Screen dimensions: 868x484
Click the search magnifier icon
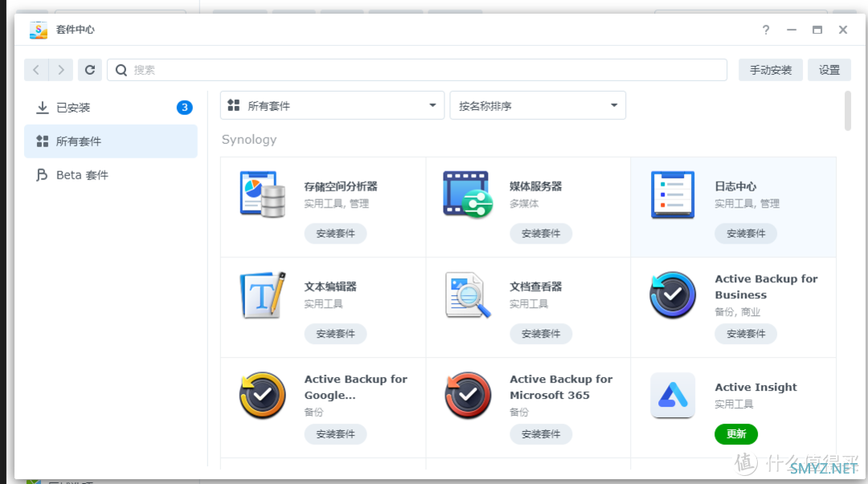click(x=121, y=70)
